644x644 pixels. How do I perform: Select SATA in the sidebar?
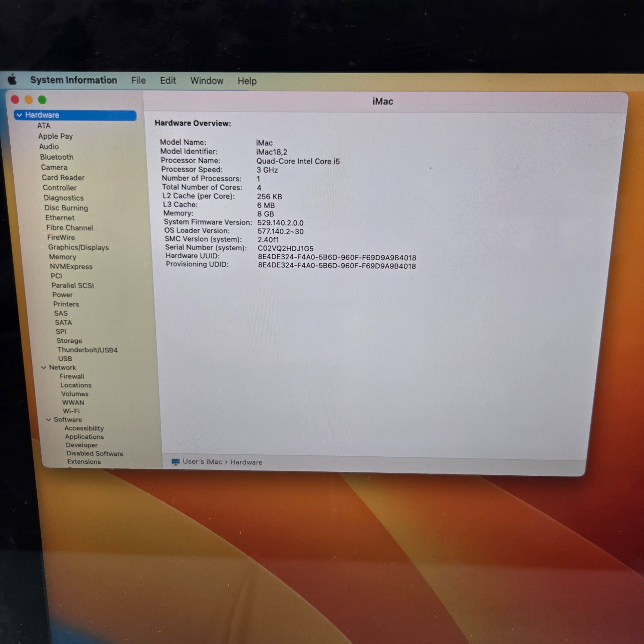[x=64, y=322]
